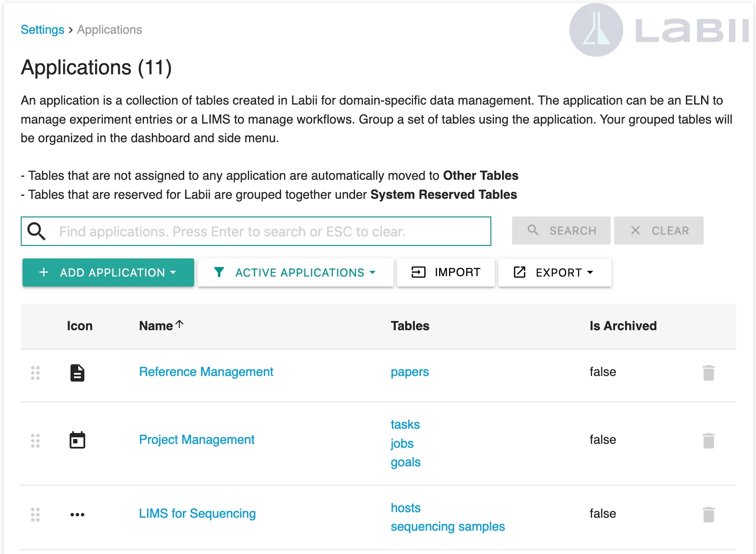Open the Active Applications filter dropdown
This screenshot has height=554, width=756.
(x=295, y=272)
